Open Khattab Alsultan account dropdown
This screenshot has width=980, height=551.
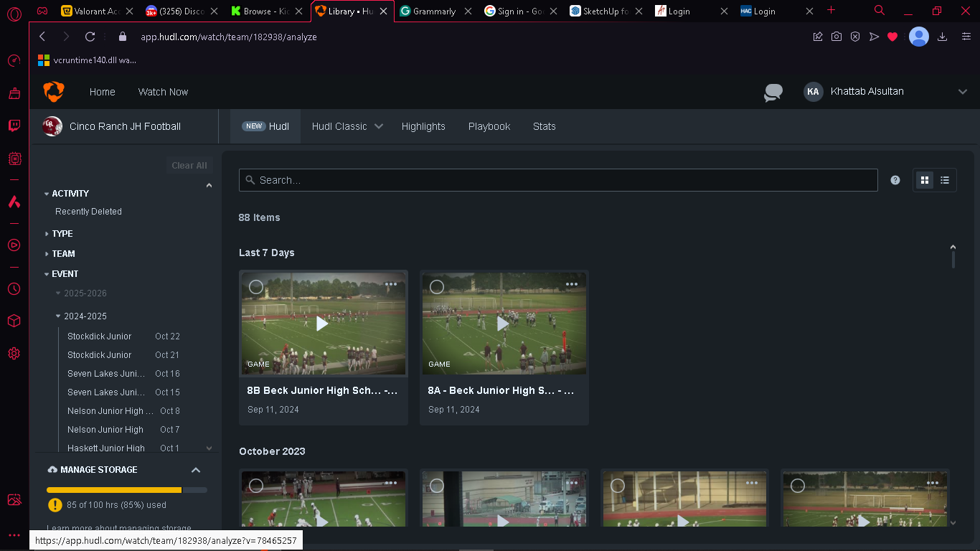(x=963, y=92)
